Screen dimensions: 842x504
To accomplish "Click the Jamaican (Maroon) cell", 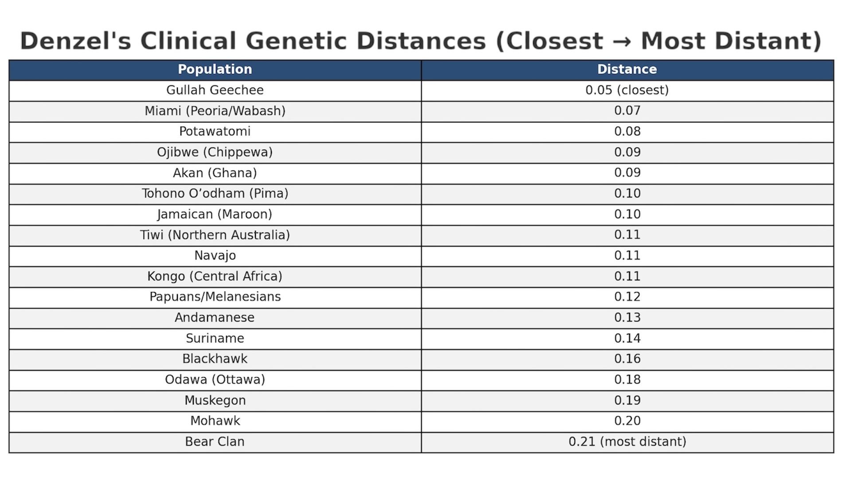I will 215,215.
